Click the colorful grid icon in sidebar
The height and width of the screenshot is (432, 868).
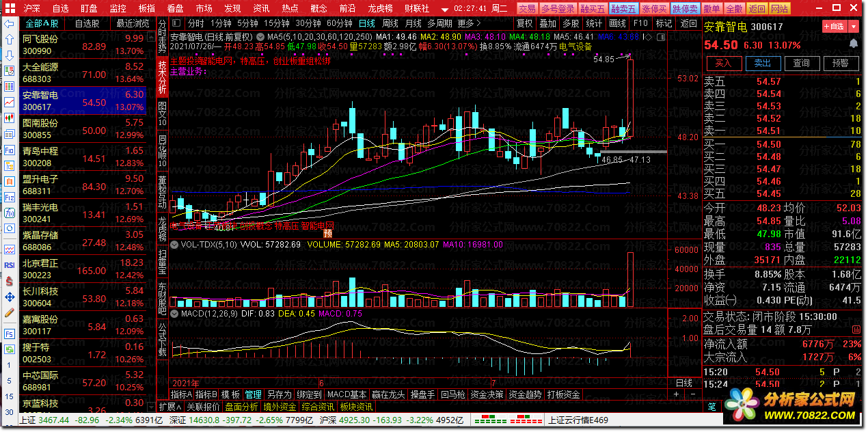tap(10, 87)
